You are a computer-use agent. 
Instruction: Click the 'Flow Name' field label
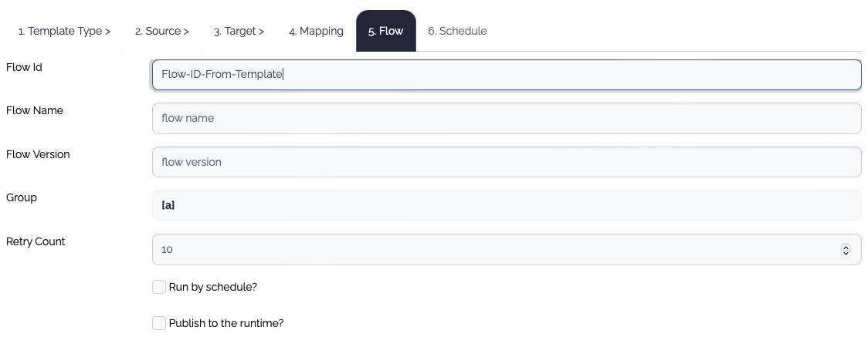coord(35,110)
